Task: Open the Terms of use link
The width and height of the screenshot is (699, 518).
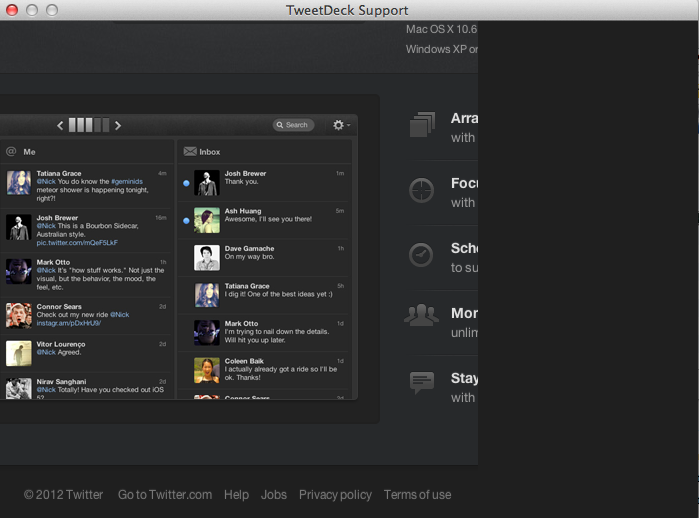Action: [x=418, y=495]
